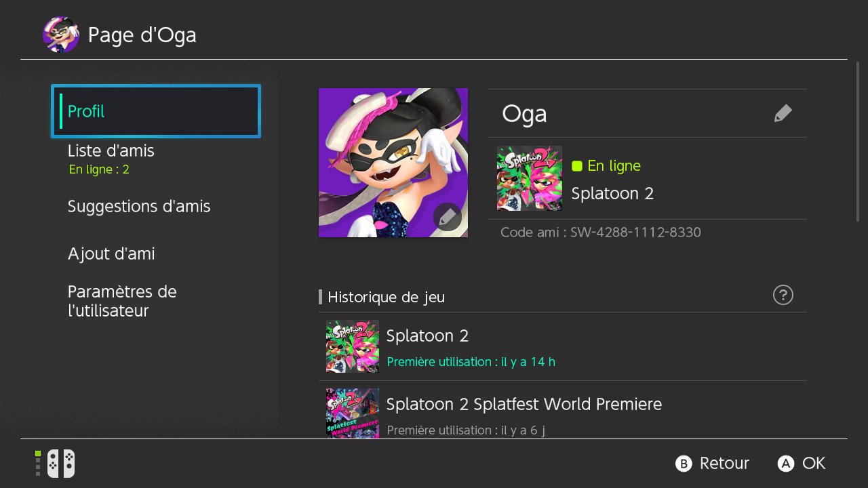
Task: Select Splatoon 2 Splatfest World Premiere title
Action: click(524, 404)
